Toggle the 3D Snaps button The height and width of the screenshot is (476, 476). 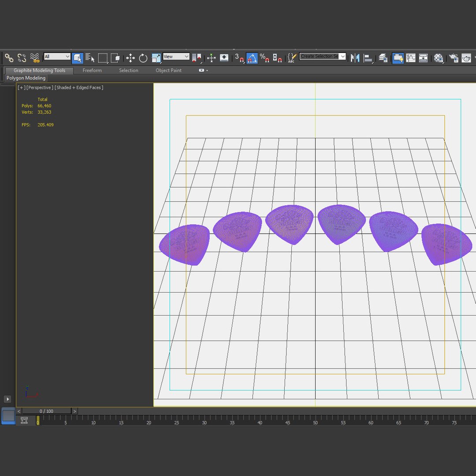239,58
